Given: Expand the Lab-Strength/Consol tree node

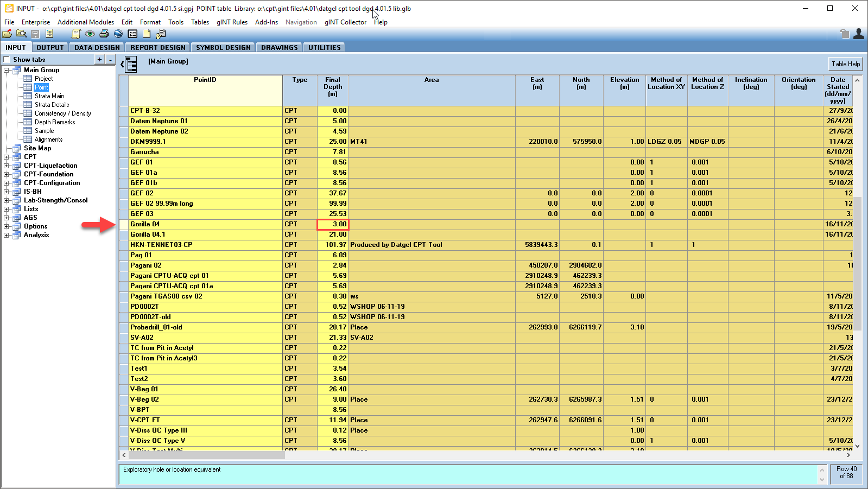Looking at the screenshot, I should (7, 200).
